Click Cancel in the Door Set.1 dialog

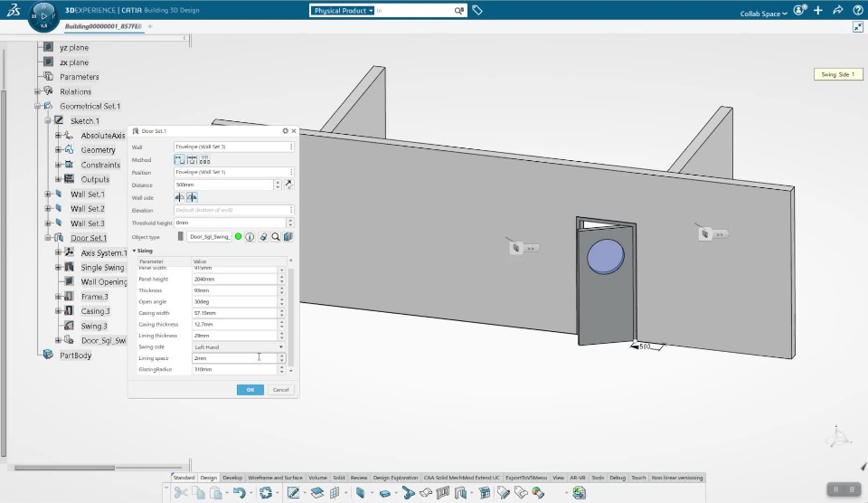[x=280, y=390]
